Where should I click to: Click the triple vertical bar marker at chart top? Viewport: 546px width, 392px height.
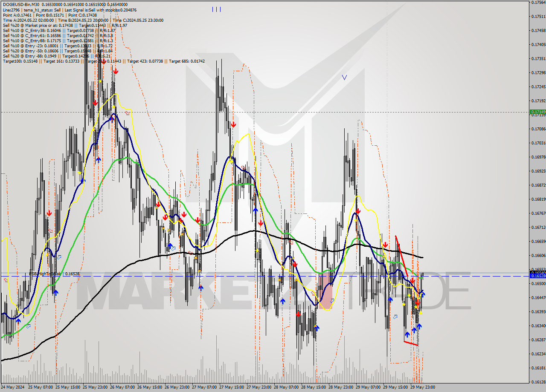(x=217, y=9)
